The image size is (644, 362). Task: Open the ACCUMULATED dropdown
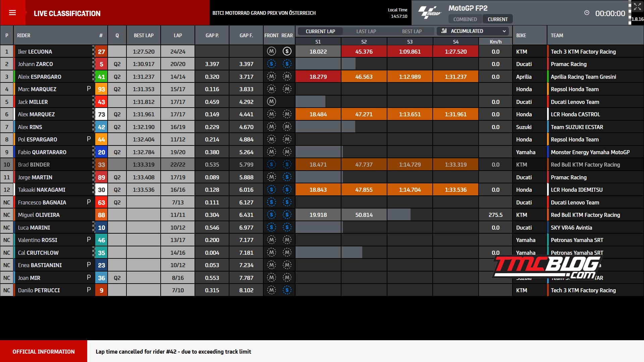point(473,31)
